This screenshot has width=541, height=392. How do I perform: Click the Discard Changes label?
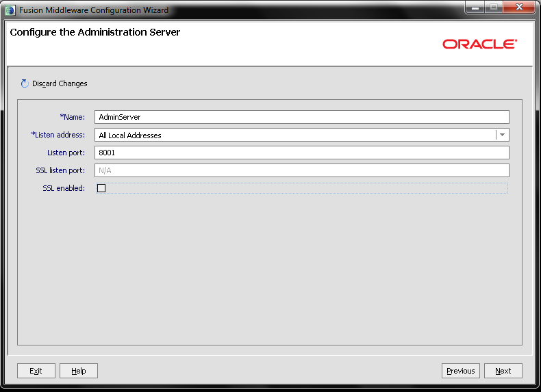point(60,83)
